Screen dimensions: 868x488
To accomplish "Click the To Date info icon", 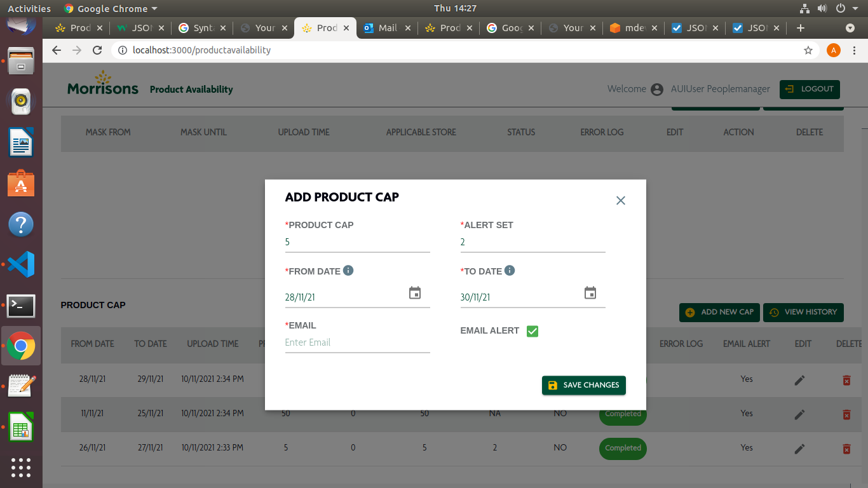I will pos(510,271).
